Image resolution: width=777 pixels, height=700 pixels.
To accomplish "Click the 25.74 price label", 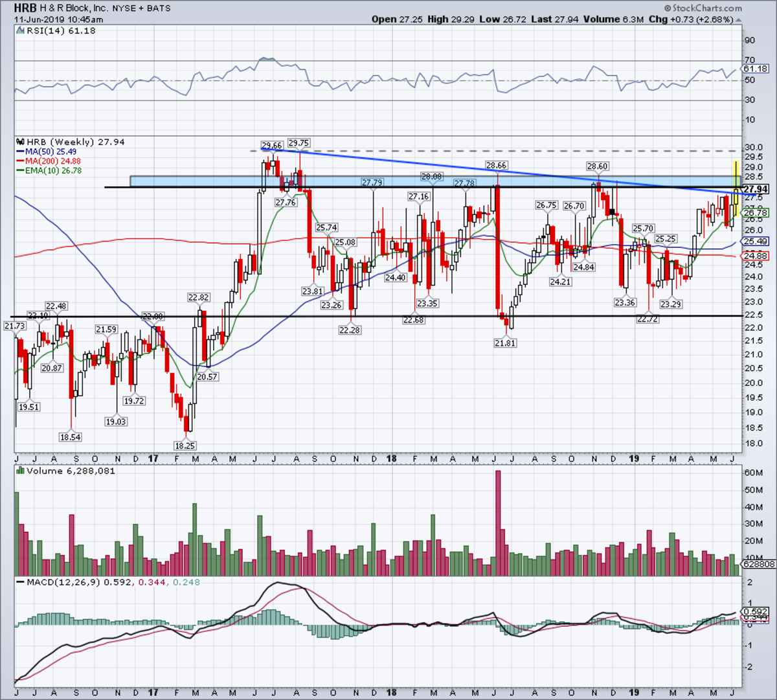I will (326, 227).
